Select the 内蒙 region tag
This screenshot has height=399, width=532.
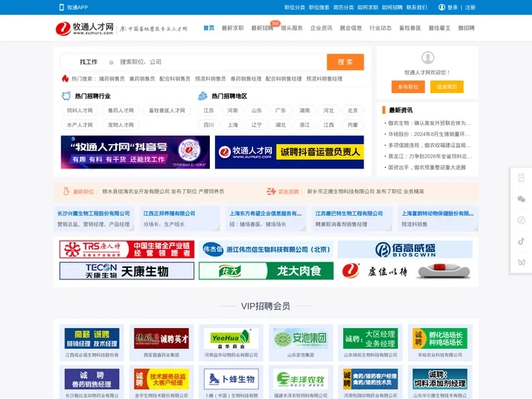(x=353, y=125)
